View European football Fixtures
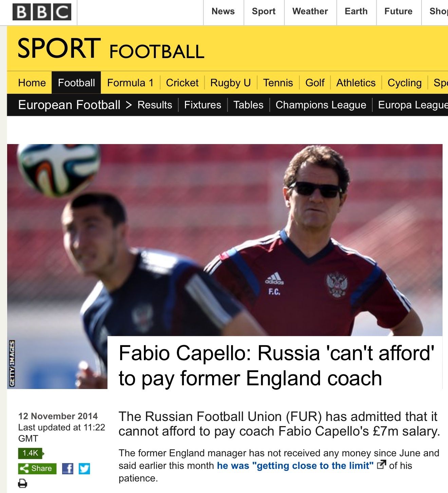This screenshot has height=493, width=448. [x=203, y=105]
